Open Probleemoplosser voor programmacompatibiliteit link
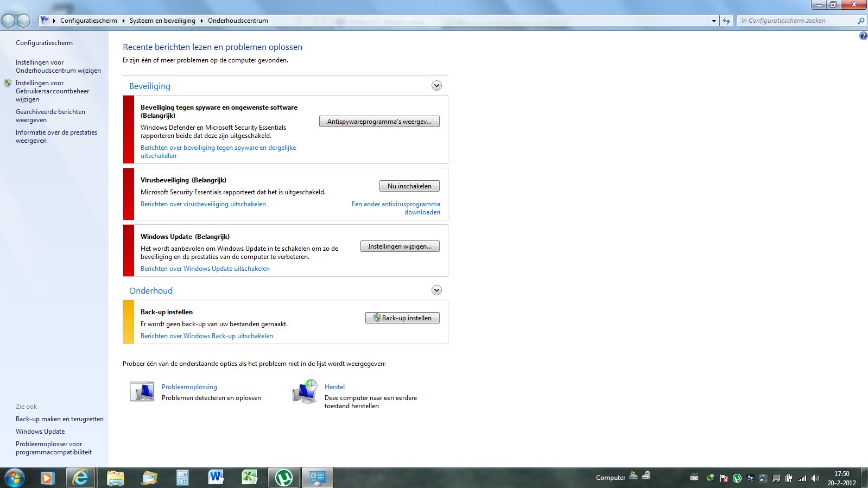 [x=54, y=448]
